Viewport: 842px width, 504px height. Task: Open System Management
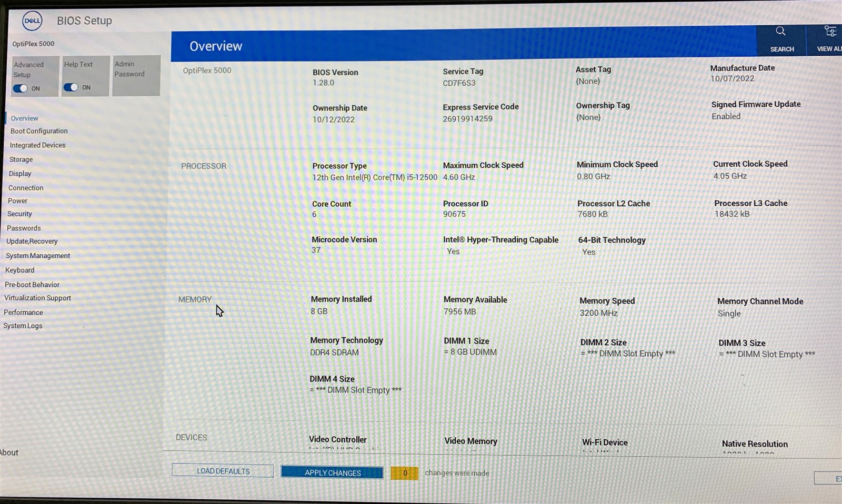pos(37,256)
